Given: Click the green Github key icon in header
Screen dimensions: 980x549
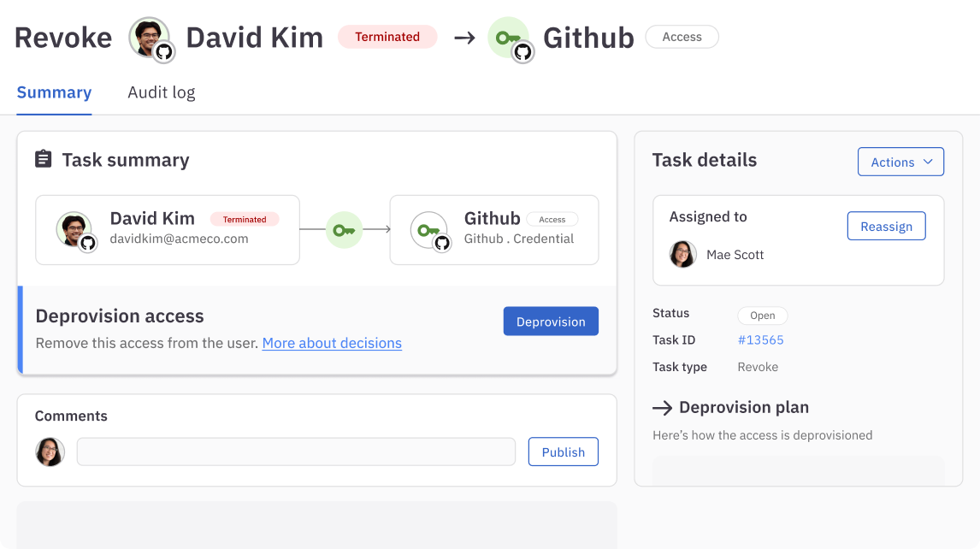Looking at the screenshot, I should pyautogui.click(x=511, y=38).
